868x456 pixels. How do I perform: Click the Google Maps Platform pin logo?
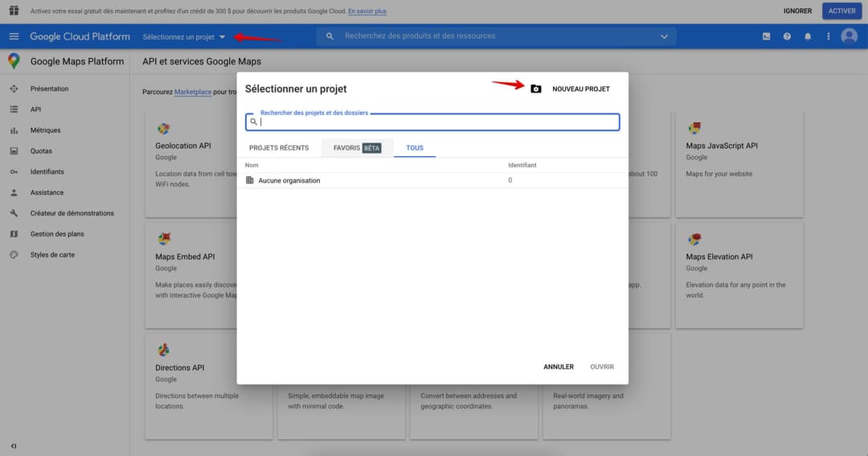[x=14, y=61]
